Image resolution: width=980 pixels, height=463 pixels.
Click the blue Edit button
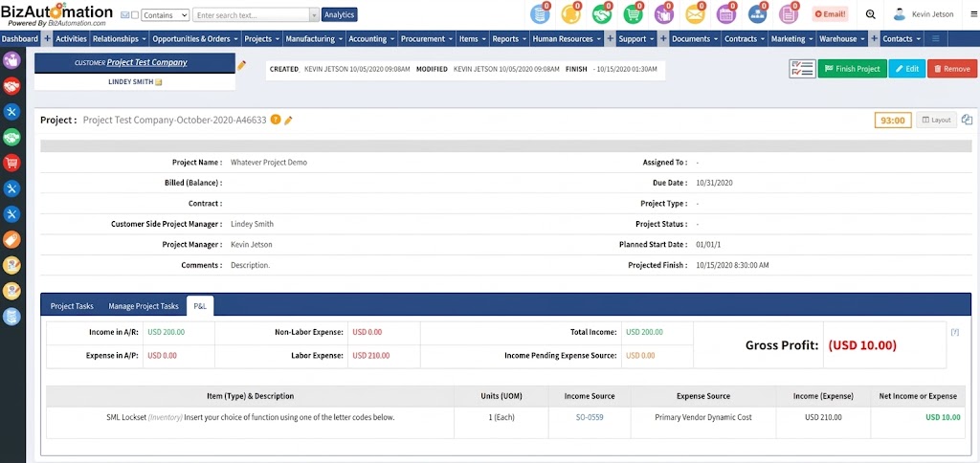(907, 69)
